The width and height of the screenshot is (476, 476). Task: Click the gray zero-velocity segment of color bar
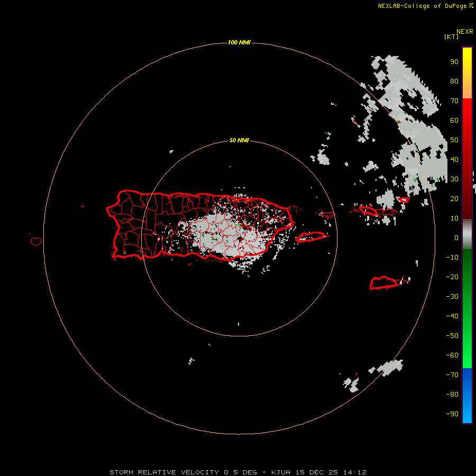coord(467,234)
